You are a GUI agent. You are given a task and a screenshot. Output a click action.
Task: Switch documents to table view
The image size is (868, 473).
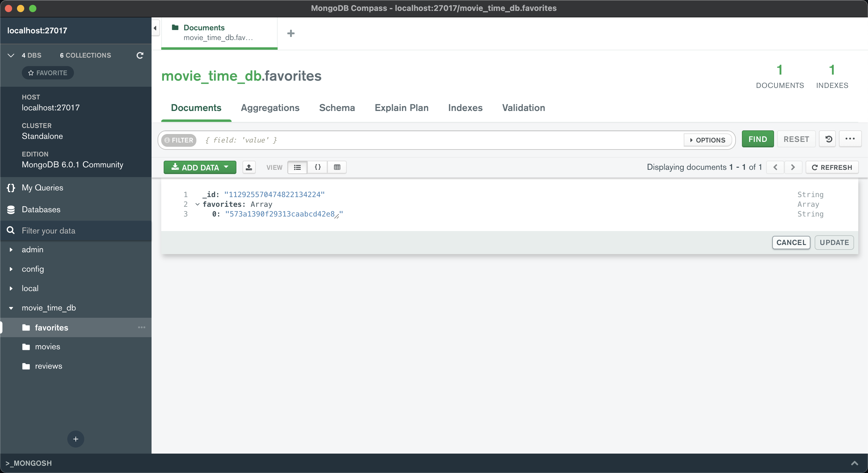[x=337, y=167]
